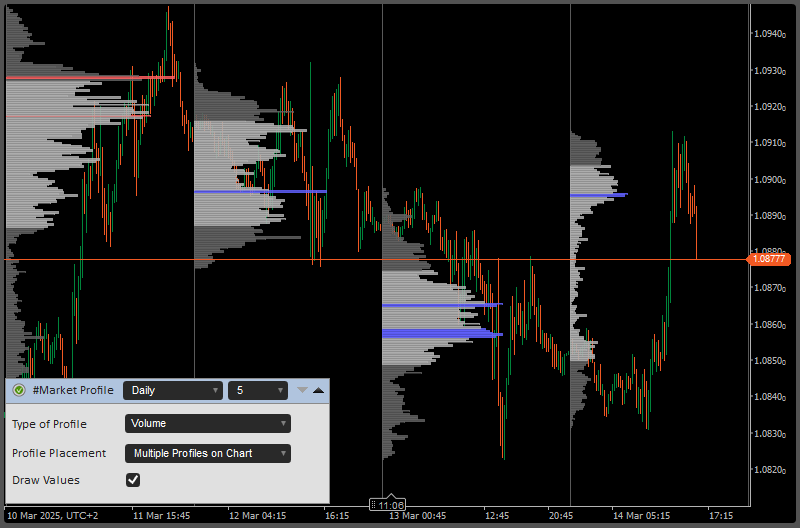Click the Type of Profile label
This screenshot has width=800, height=528.
51,424
